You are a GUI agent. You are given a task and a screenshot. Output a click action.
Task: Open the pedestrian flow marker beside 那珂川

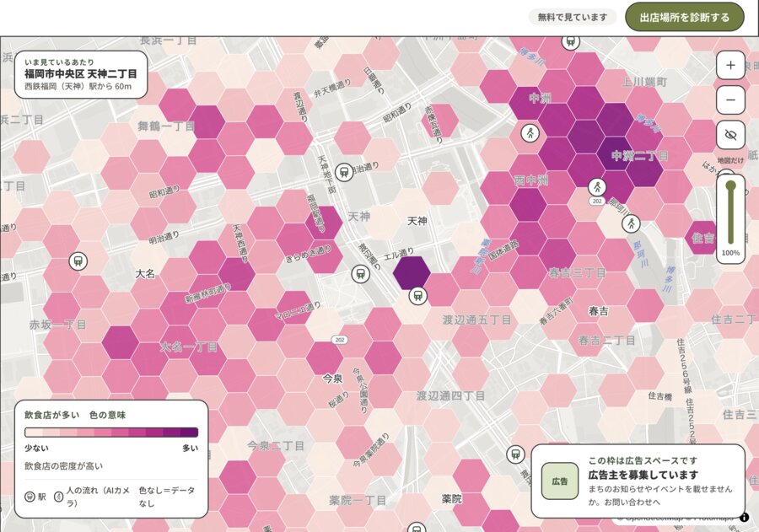(x=631, y=223)
